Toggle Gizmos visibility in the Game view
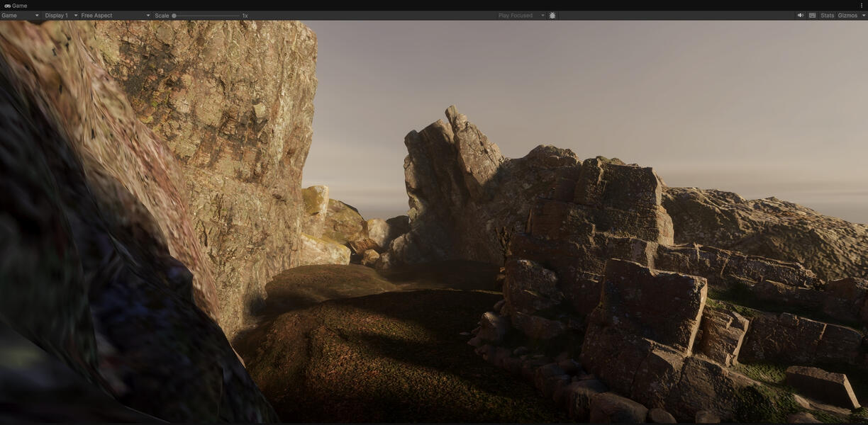 pyautogui.click(x=848, y=15)
